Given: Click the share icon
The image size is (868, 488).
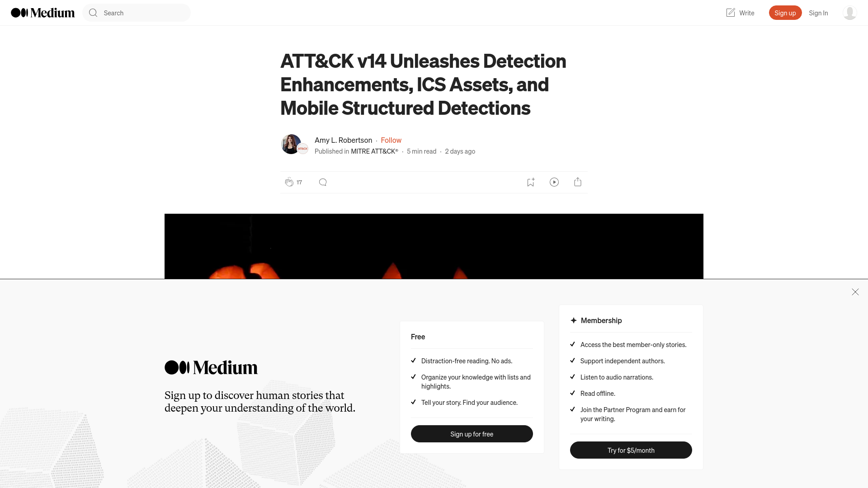Looking at the screenshot, I should [x=578, y=182].
